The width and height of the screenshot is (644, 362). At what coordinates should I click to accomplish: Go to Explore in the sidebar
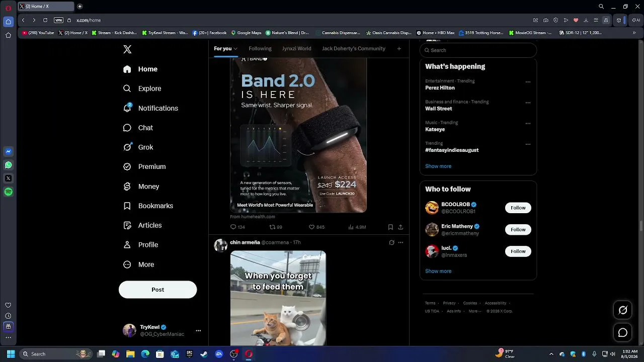pyautogui.click(x=142, y=88)
